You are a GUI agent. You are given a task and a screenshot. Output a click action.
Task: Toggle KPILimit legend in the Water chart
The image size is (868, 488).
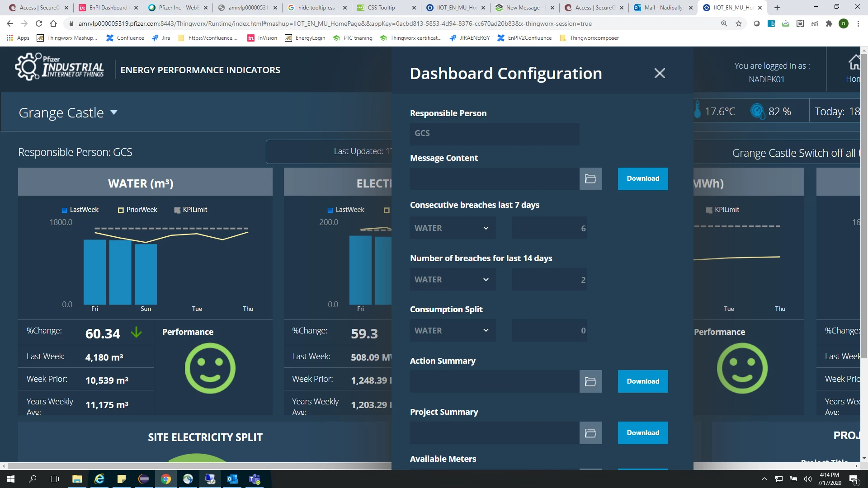tap(191, 210)
